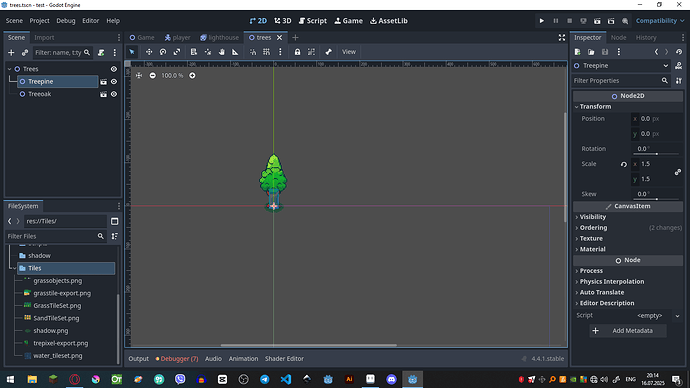Click the Add Metadata button
This screenshot has width=690, height=388.
[x=628, y=330]
